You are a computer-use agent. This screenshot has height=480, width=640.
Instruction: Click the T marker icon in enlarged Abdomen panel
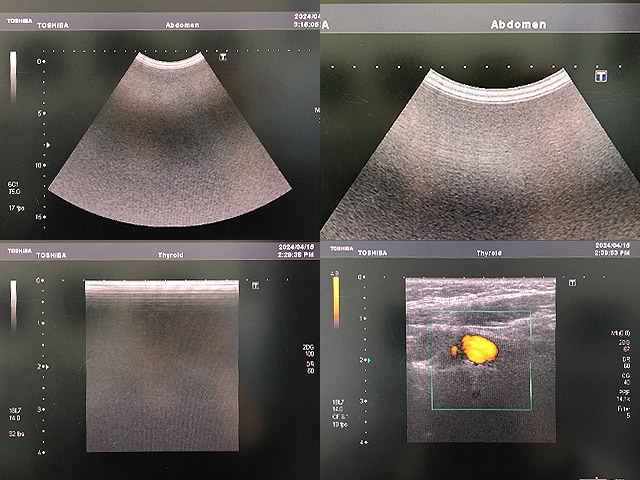tap(601, 76)
